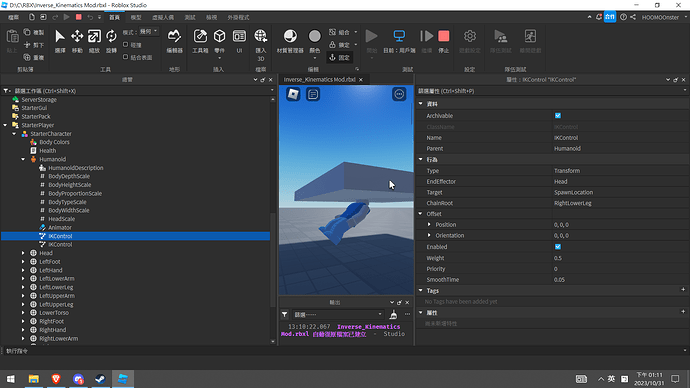Toggle the Enabled checkbox

[558, 247]
